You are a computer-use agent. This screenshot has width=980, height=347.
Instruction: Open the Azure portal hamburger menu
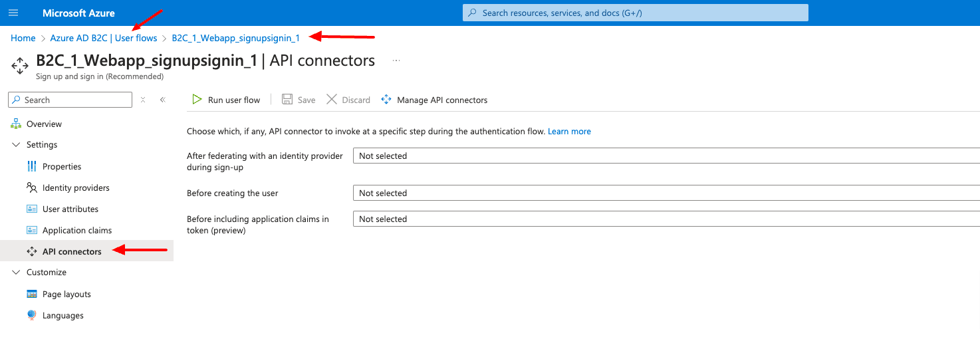pos(13,13)
